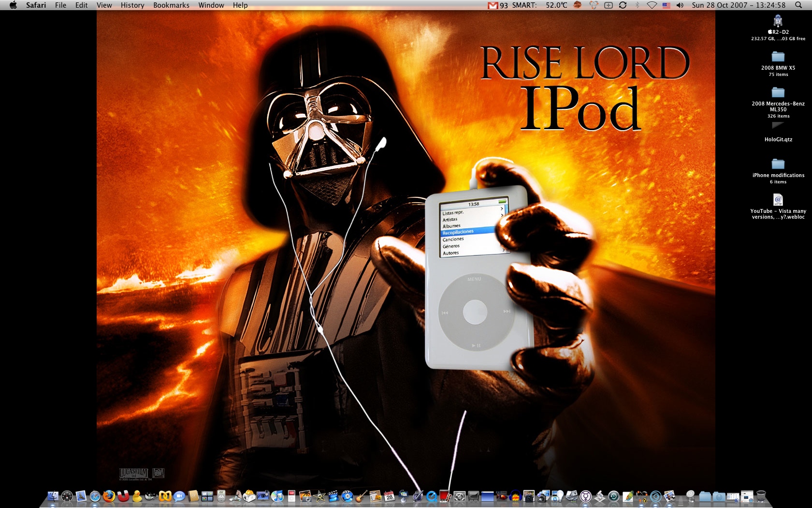Launch iTunes from the Dock
Screen dimensions: 812x508
click(277, 496)
